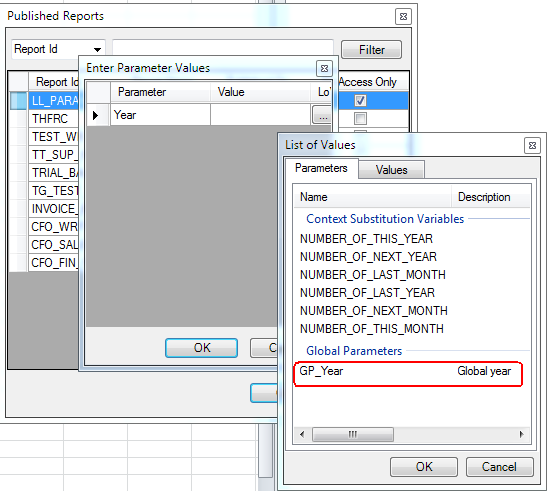Check Access Only for THFRC row

point(360,118)
